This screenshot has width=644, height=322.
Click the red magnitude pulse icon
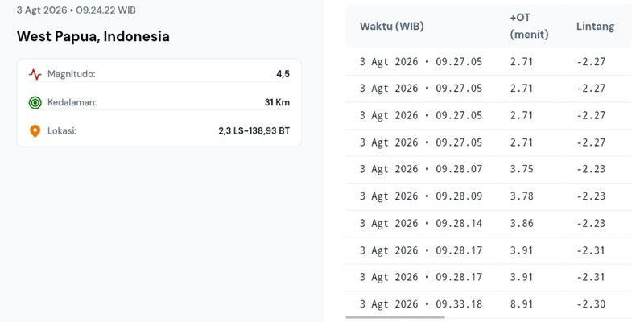point(35,74)
